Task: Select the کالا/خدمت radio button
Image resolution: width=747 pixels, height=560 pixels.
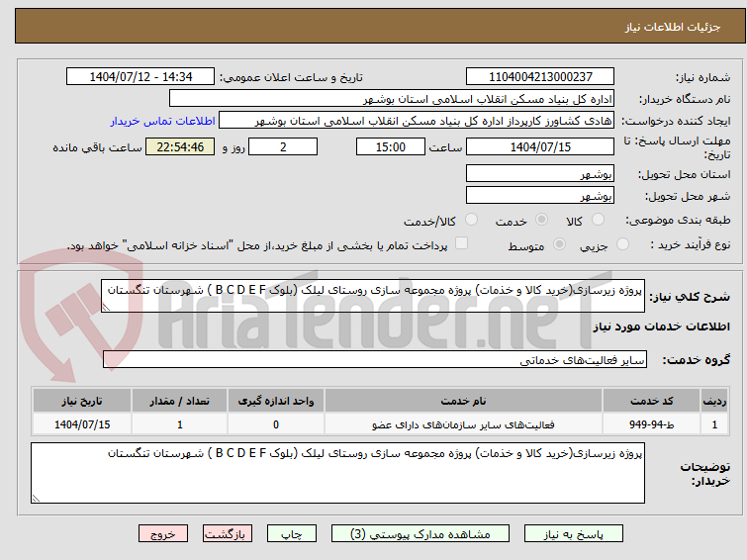Action: (471, 220)
